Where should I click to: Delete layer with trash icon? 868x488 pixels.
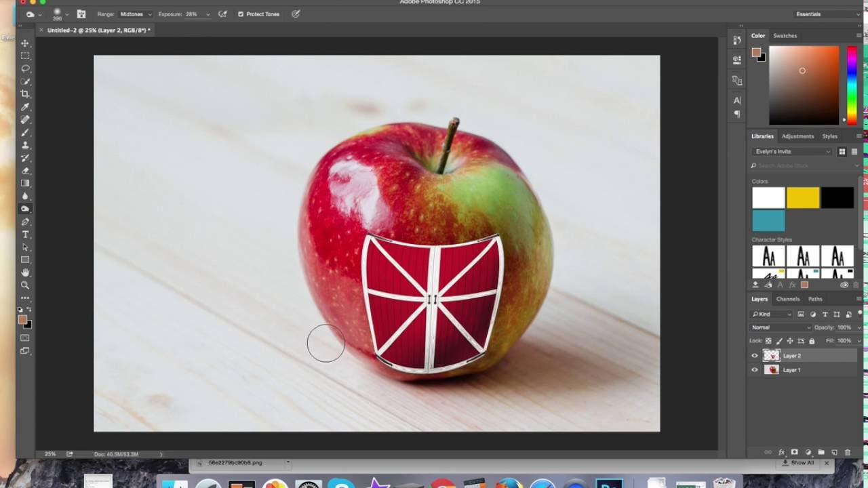(847, 452)
